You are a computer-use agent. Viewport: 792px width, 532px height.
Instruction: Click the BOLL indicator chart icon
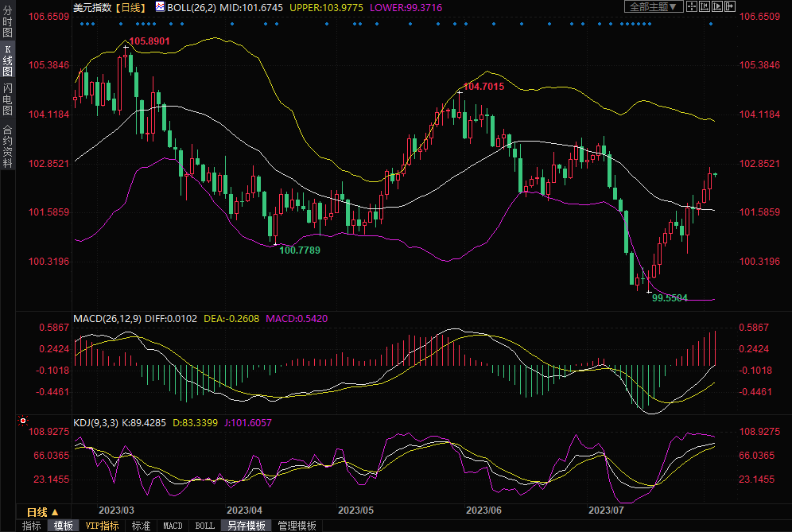coord(160,7)
